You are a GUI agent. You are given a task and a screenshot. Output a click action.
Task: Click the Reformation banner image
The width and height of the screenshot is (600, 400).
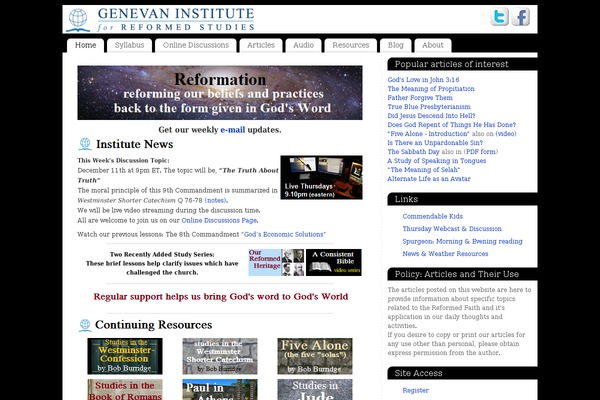(x=220, y=93)
